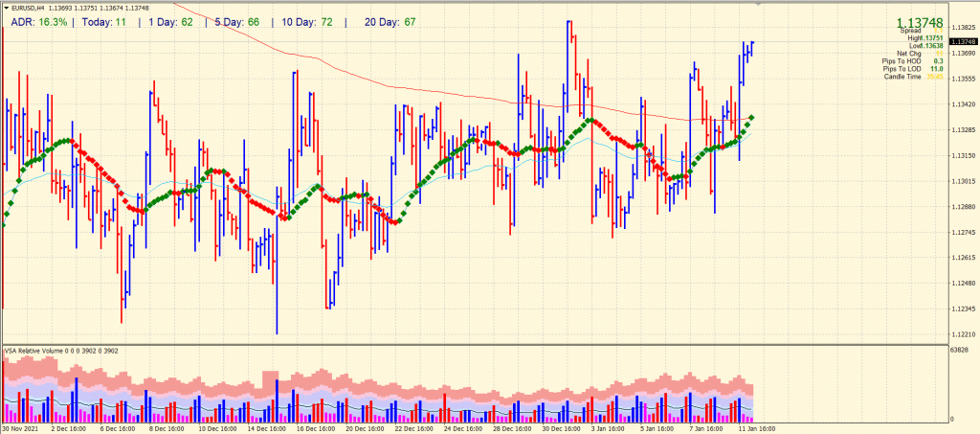This screenshot has height=434, width=980.
Task: Click the OHLC values starting 1.13693
Action: tap(99, 8)
